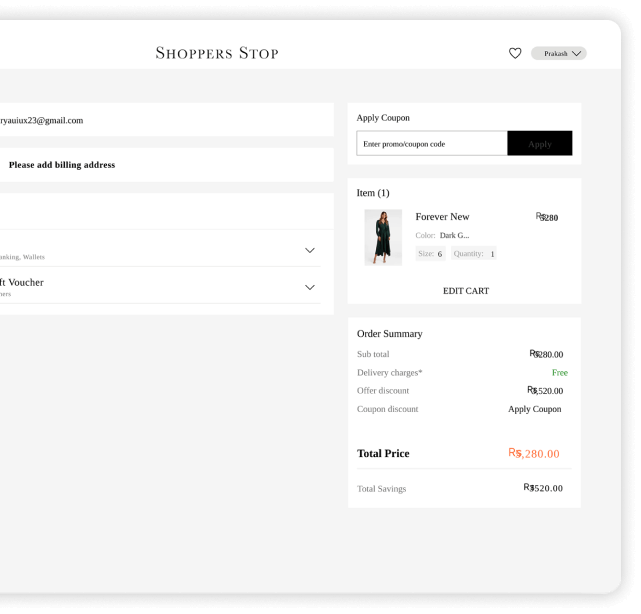Click the Forever New product name

442,217
